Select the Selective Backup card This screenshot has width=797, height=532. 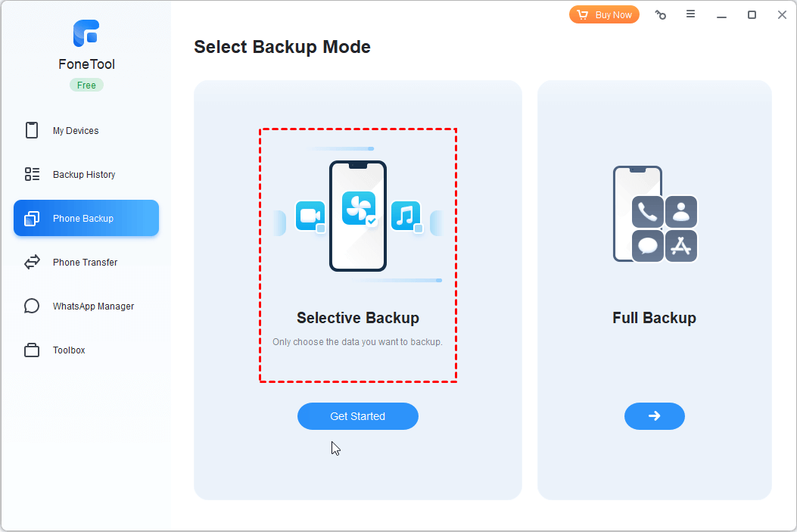click(x=358, y=255)
